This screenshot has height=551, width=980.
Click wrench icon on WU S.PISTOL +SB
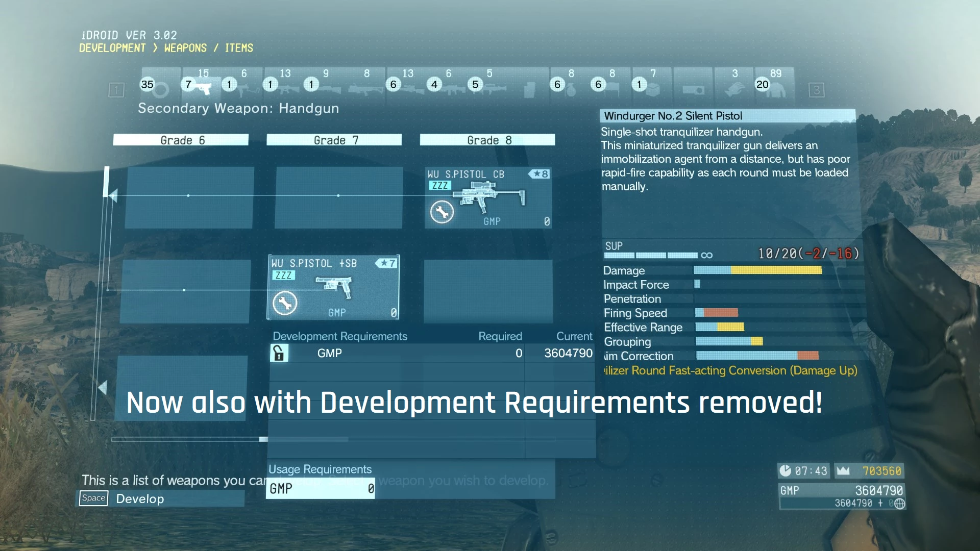(x=285, y=303)
